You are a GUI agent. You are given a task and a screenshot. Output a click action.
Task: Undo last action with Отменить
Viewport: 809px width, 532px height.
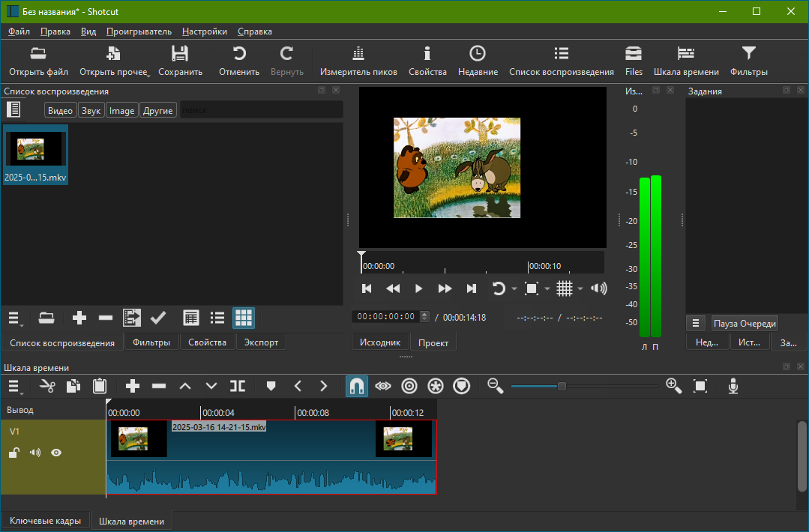click(x=239, y=61)
